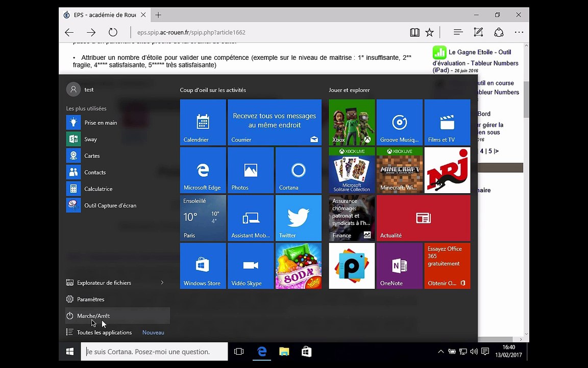Click the battery icon in tray
This screenshot has width=588, height=368.
452,352
